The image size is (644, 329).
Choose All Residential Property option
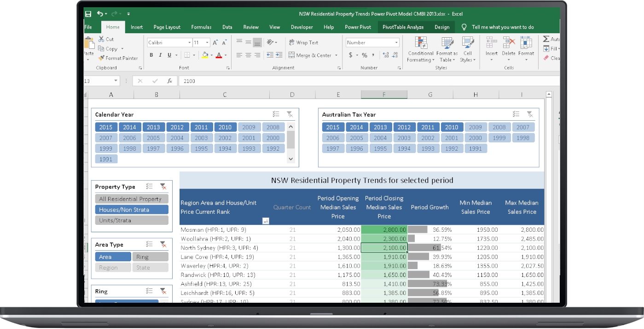pyautogui.click(x=132, y=199)
